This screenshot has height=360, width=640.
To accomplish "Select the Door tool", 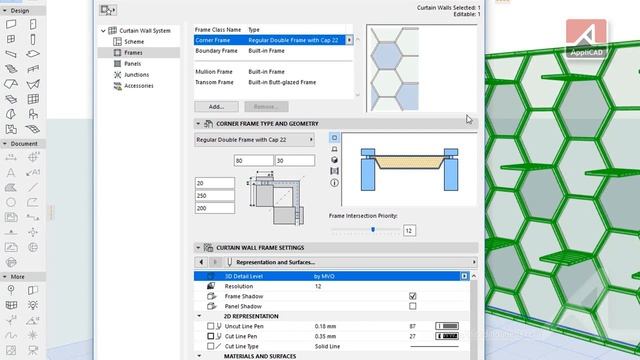I will pyautogui.click(x=33, y=24).
